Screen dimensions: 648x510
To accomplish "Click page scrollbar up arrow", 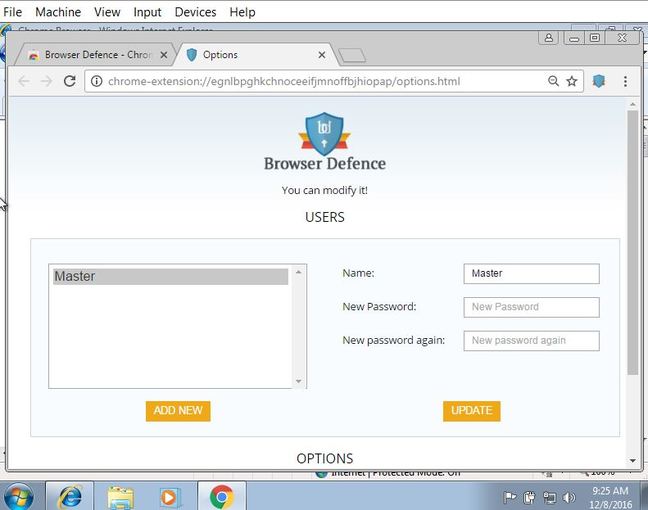I will coord(632,104).
